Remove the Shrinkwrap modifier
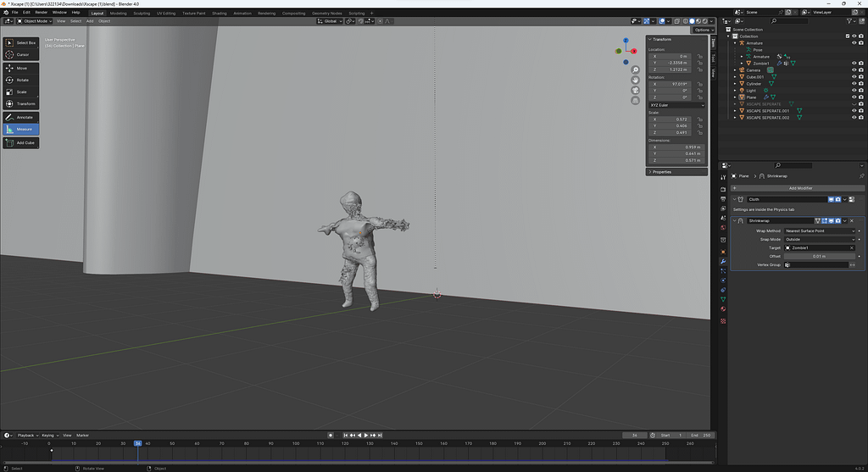The height and width of the screenshot is (472, 868). pos(852,220)
